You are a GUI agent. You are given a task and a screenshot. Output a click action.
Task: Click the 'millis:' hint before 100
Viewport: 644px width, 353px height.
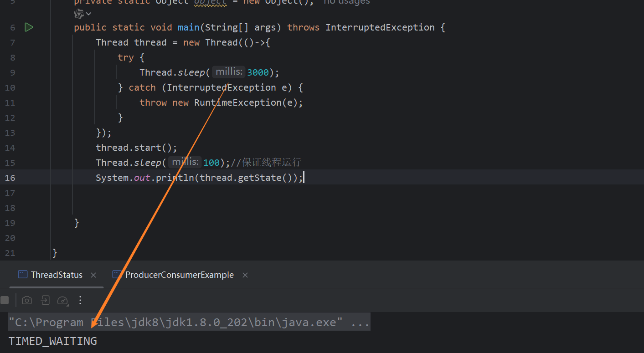(185, 162)
